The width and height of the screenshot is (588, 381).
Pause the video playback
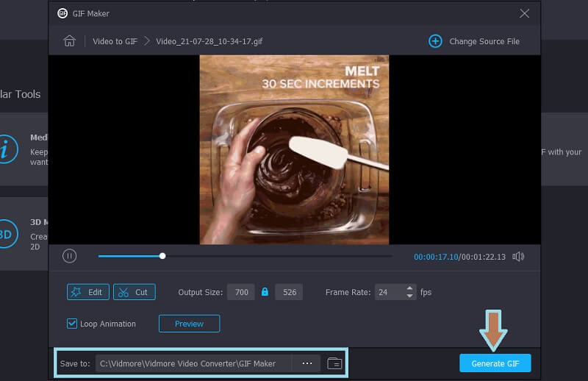[69, 256]
